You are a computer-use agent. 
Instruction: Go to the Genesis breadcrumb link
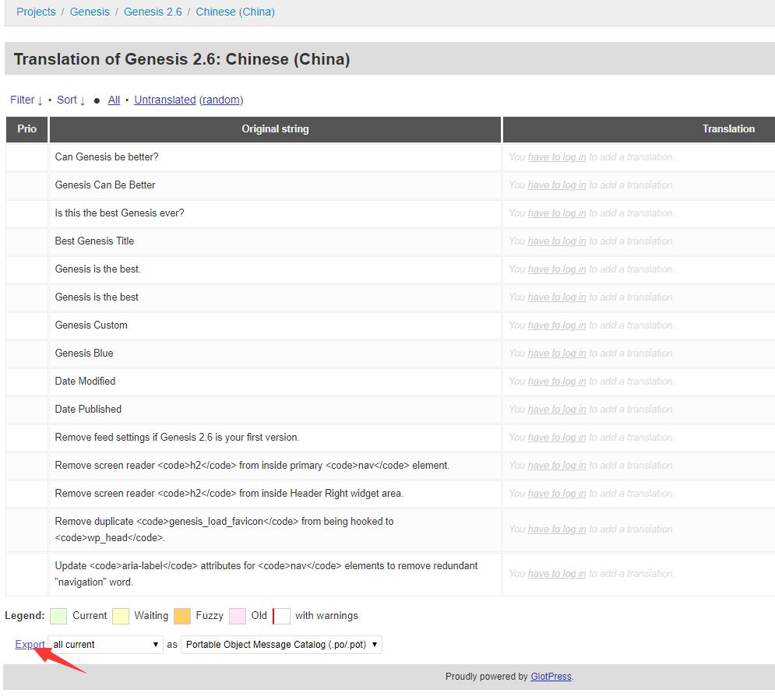tap(90, 12)
